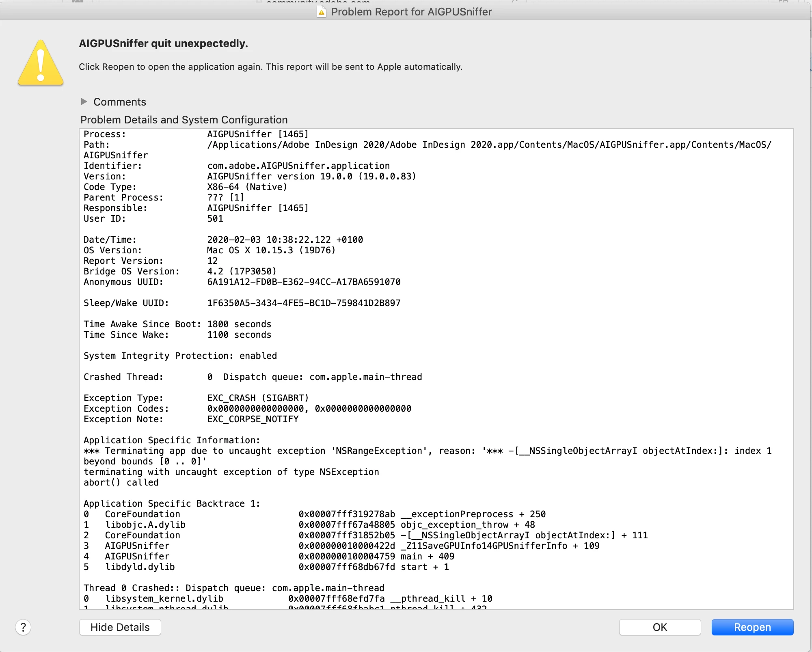Click the yellow warning triangle icon
Viewport: 812px width, 652px height.
(x=41, y=64)
